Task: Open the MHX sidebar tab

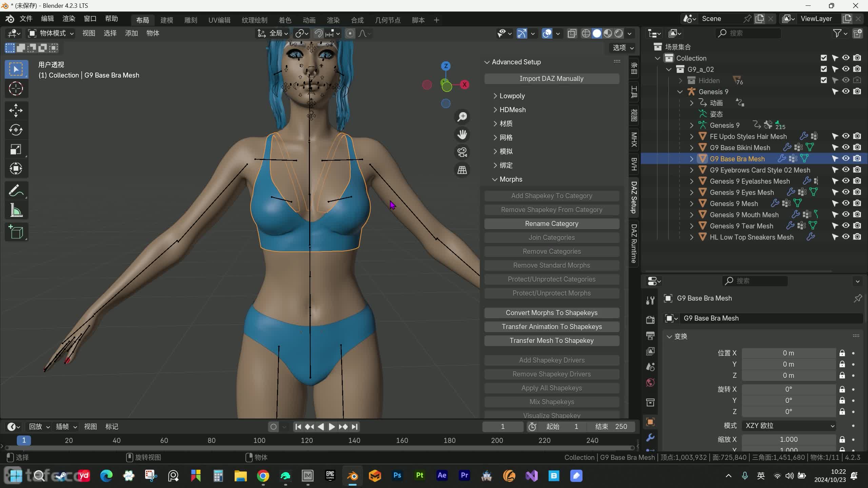Action: pos(634,140)
